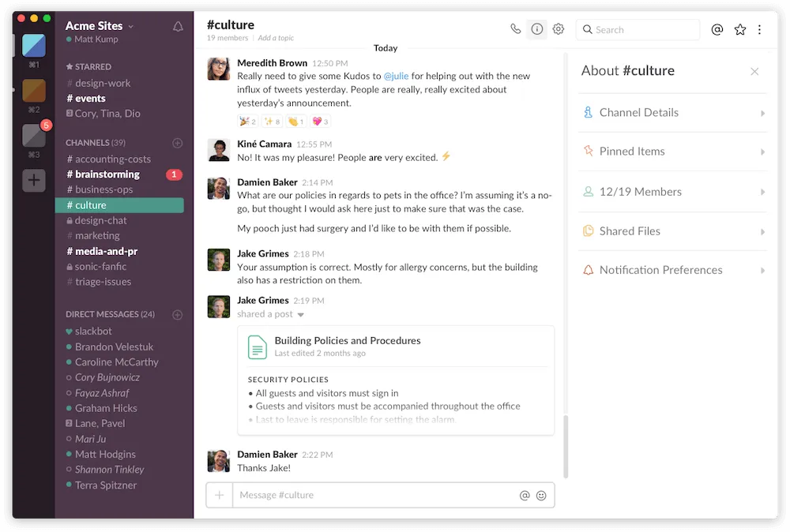The width and height of the screenshot is (790, 532).
Task: Open Cory, Tina, Dio group conversation
Action: pos(103,113)
